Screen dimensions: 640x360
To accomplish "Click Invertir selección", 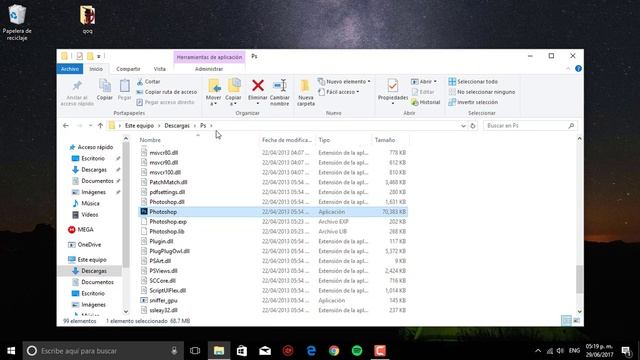I will 473,102.
